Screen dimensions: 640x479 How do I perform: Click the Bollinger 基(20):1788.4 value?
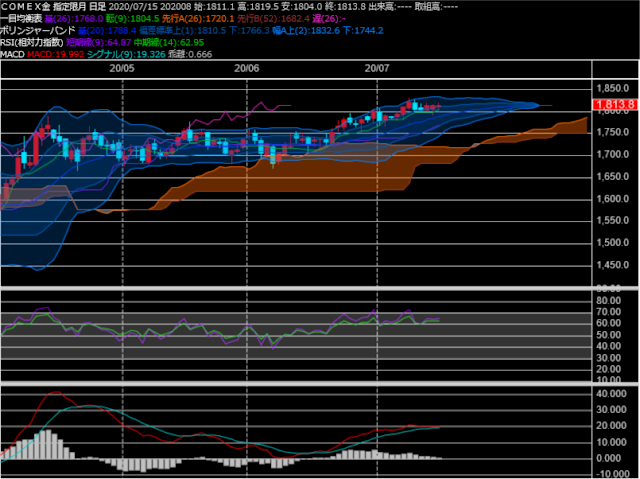[107, 30]
